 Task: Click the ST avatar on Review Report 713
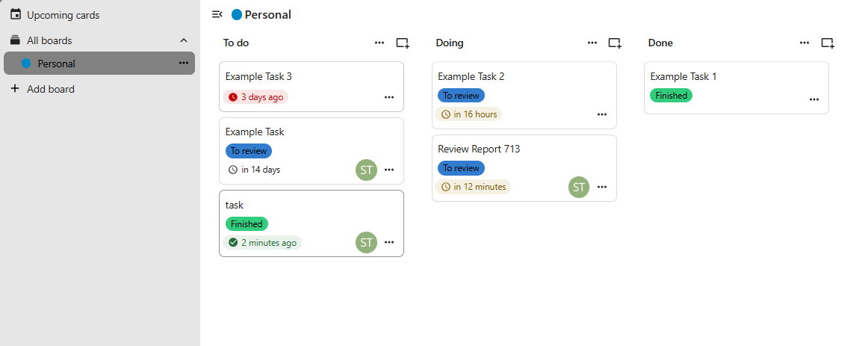(579, 187)
